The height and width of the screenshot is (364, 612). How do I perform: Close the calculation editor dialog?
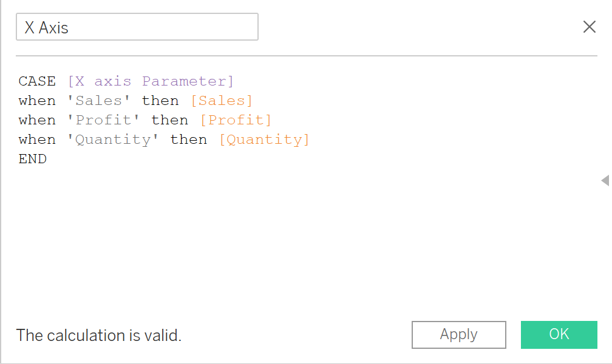(589, 27)
